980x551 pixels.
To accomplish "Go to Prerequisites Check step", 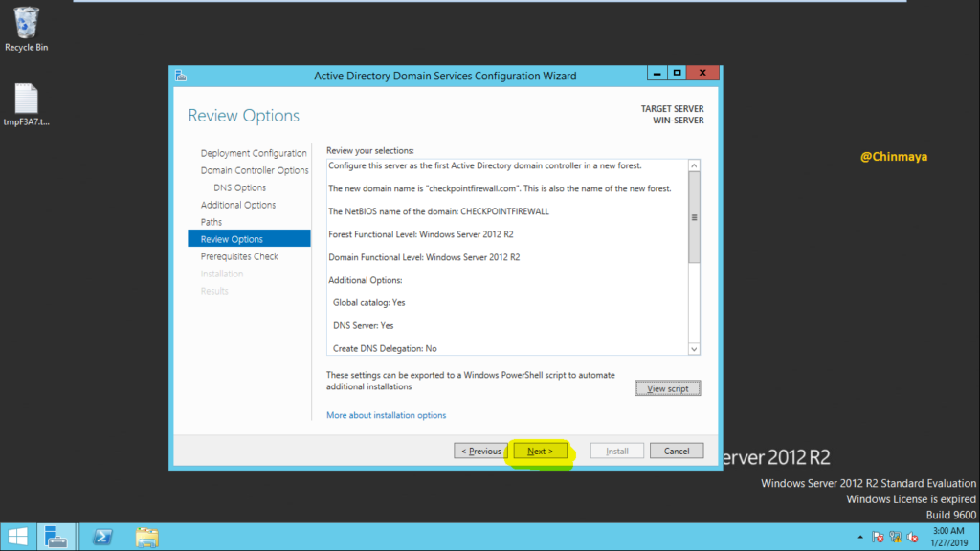I will point(239,256).
